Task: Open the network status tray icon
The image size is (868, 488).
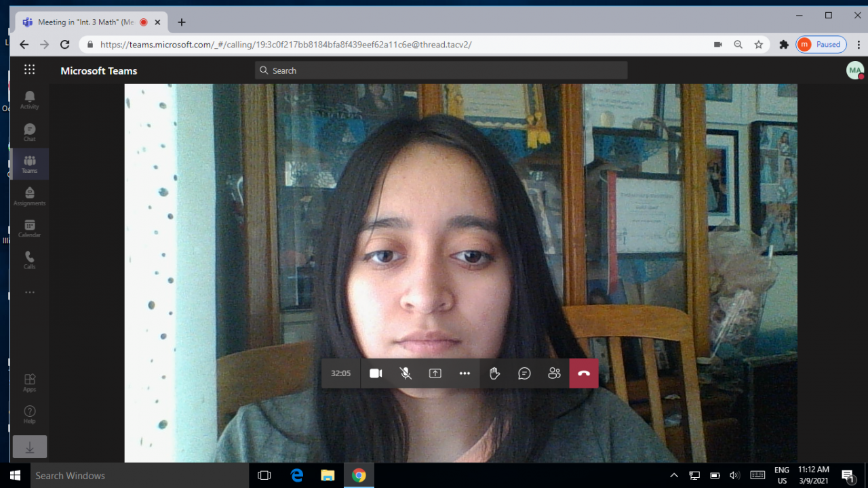Action: pyautogui.click(x=694, y=475)
